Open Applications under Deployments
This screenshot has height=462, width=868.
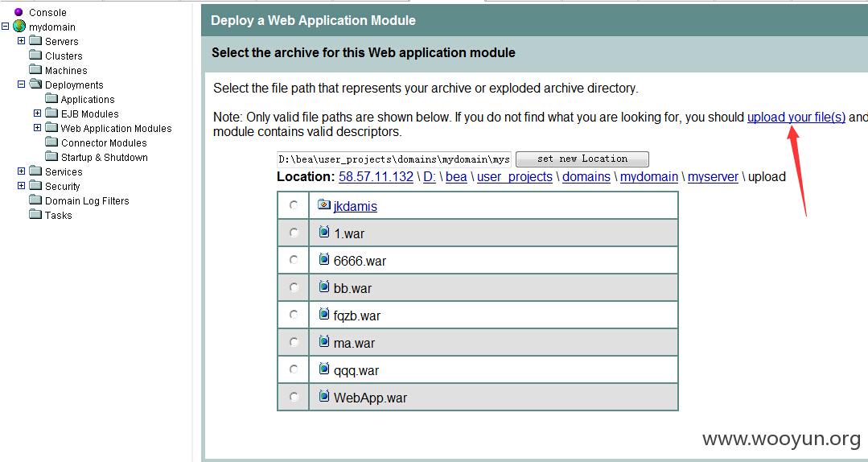click(88, 99)
